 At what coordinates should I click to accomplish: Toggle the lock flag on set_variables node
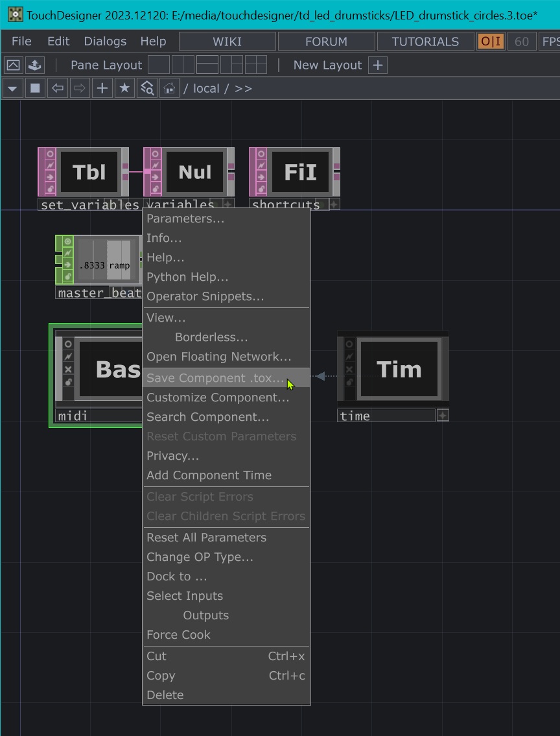click(x=48, y=189)
